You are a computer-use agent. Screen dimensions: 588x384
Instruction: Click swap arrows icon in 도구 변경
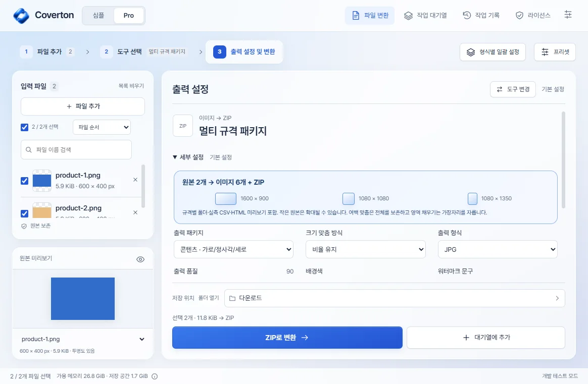click(500, 89)
